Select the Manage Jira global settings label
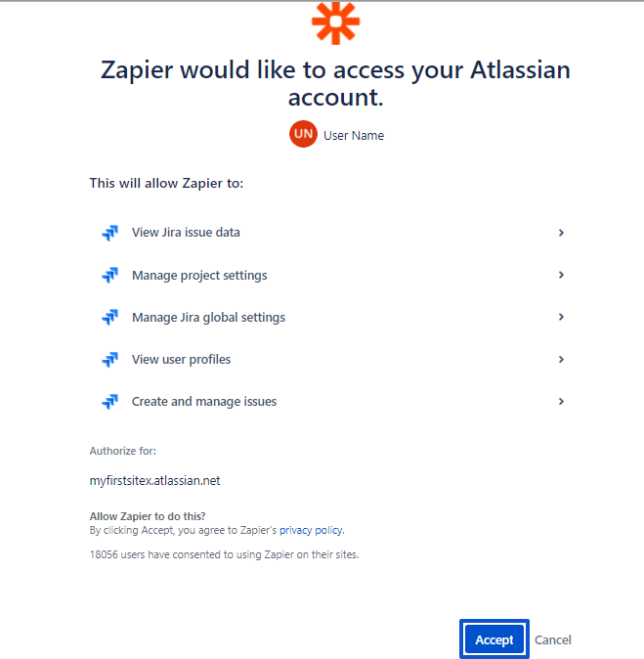The image size is (644, 659). pos(208,318)
